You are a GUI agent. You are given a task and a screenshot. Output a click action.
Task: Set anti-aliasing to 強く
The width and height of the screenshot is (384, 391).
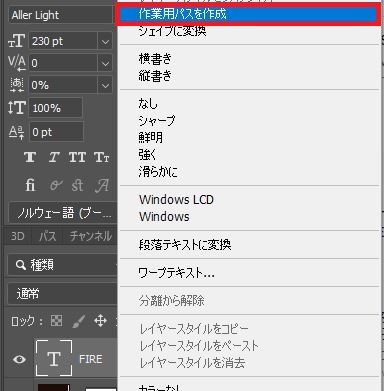147,155
